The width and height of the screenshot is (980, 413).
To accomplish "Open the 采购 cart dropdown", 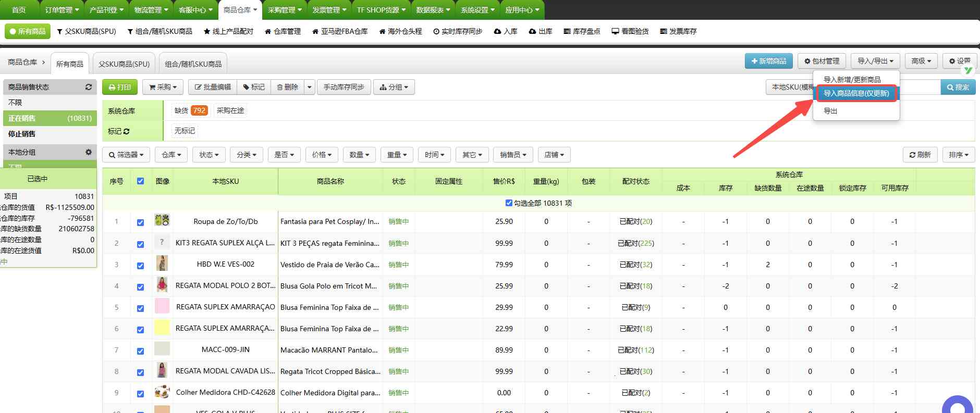I will (163, 87).
